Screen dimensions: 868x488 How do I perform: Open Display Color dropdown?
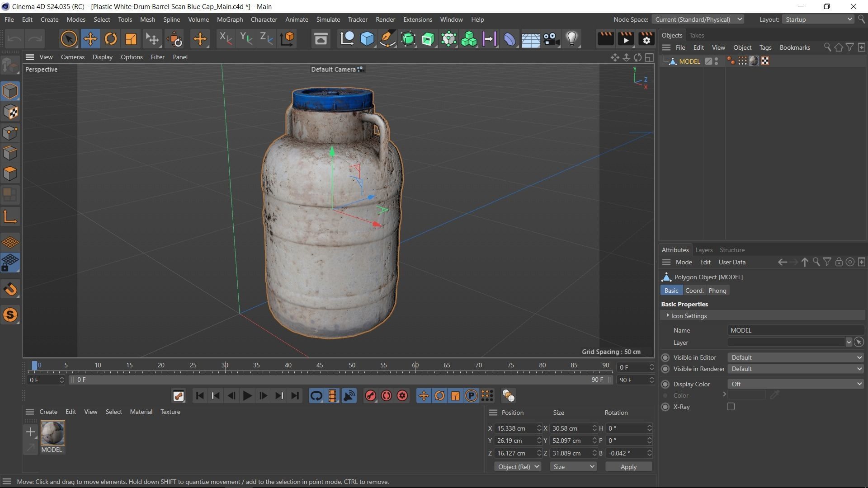(x=796, y=384)
